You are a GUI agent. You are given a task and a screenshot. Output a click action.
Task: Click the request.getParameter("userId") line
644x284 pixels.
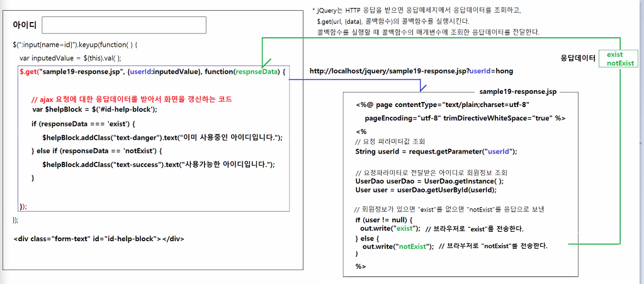click(x=436, y=151)
